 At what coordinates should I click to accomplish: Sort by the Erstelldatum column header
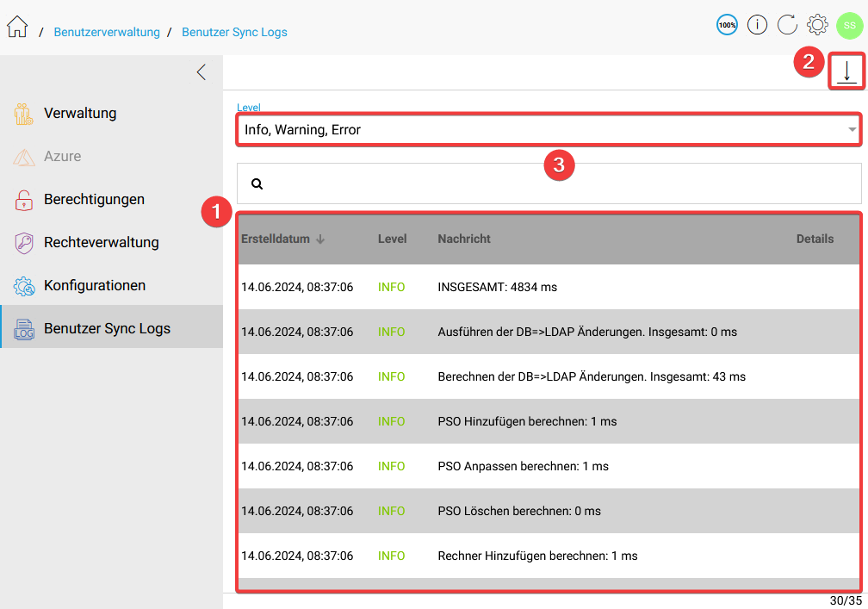click(276, 239)
